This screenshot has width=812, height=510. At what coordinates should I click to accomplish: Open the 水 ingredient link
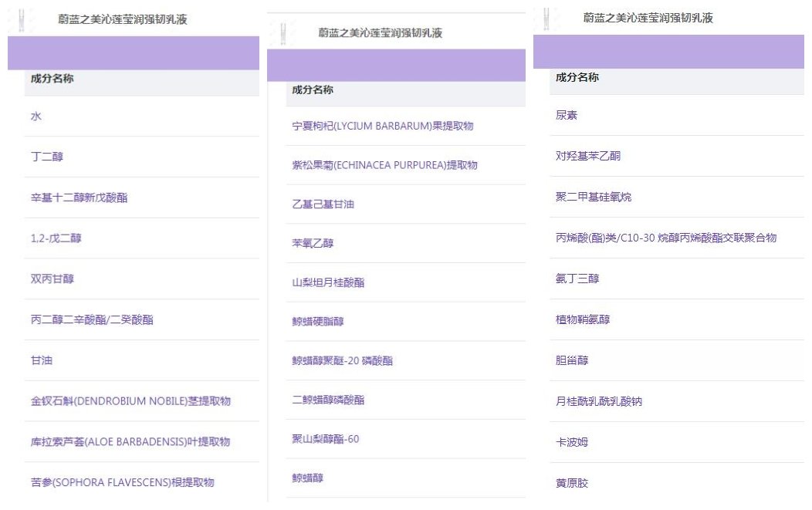coord(36,116)
